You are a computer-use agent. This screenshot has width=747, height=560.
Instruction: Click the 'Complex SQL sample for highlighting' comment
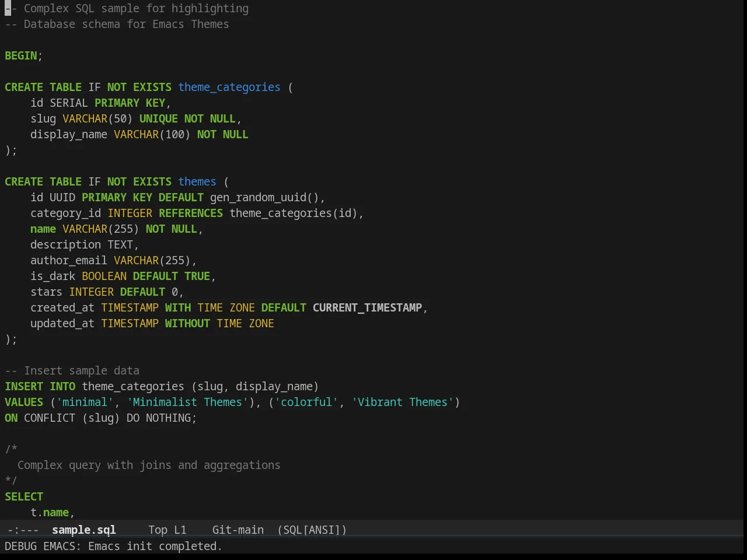[x=127, y=8]
